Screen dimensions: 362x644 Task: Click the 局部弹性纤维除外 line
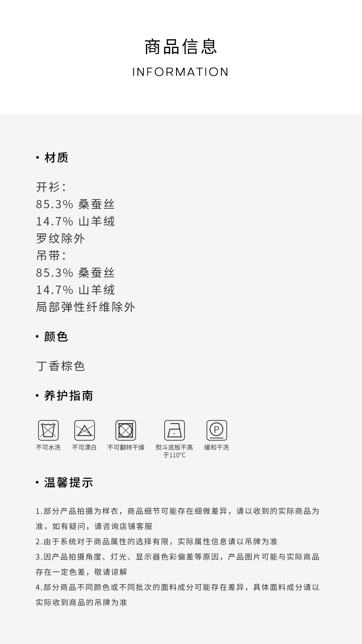pyautogui.click(x=86, y=307)
